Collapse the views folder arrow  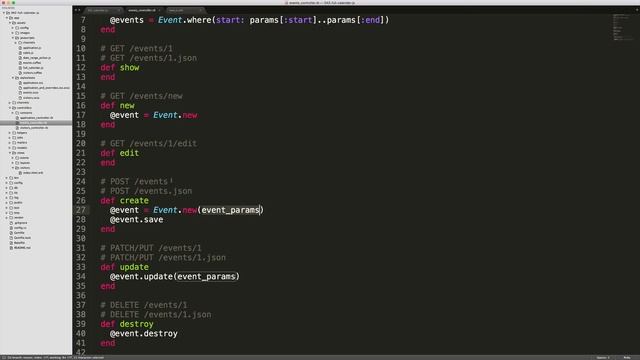pos(10,153)
